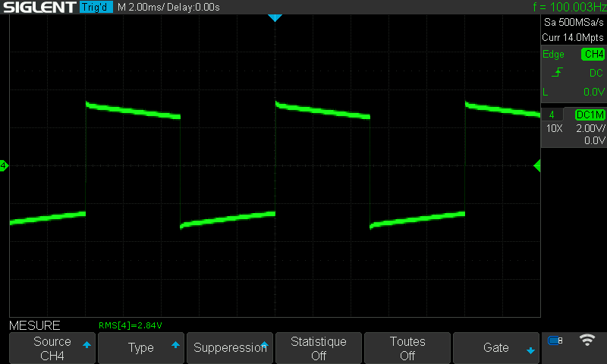Click the RMS[4]=2.84V measurement readout
This screenshot has height=364, width=607.
pos(131,325)
